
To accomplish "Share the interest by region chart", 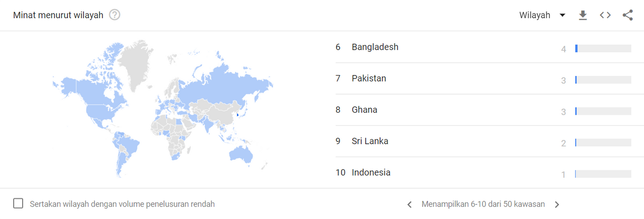I will [x=627, y=15].
